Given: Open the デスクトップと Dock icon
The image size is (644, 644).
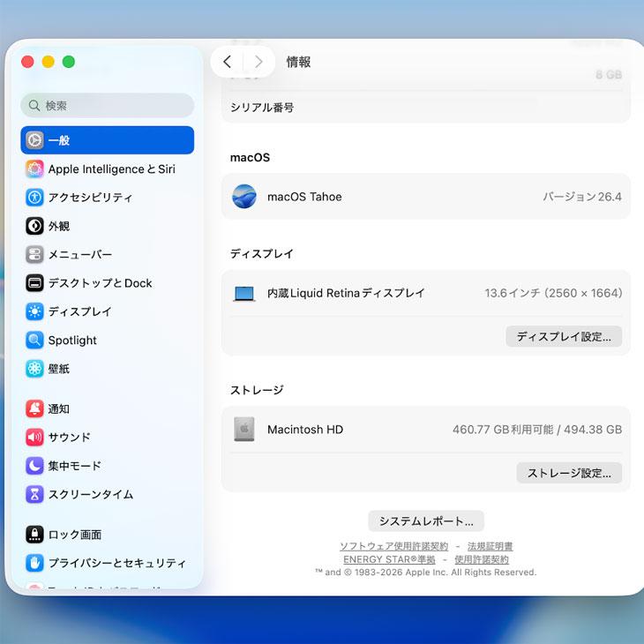Looking at the screenshot, I should click(34, 283).
